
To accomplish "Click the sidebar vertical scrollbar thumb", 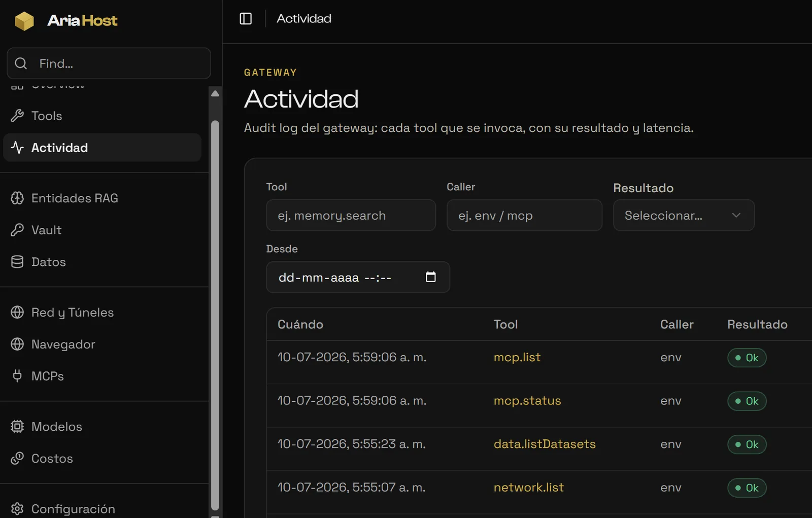I will coord(215,315).
